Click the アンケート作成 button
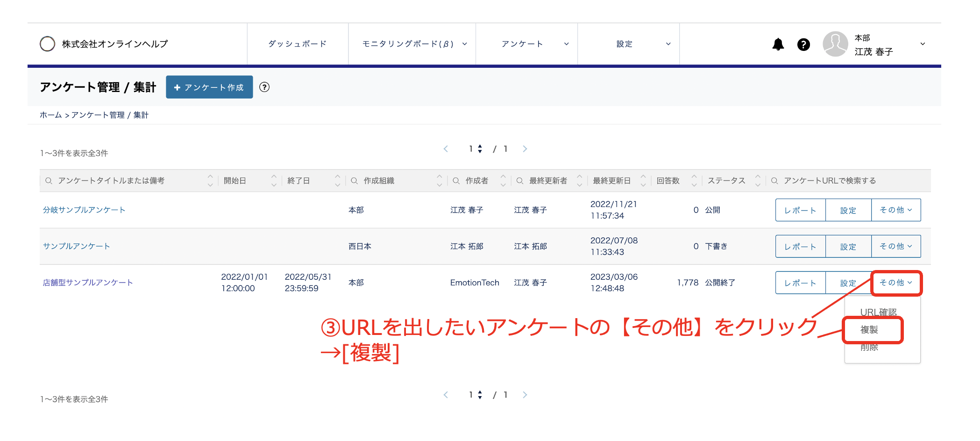 [x=209, y=87]
